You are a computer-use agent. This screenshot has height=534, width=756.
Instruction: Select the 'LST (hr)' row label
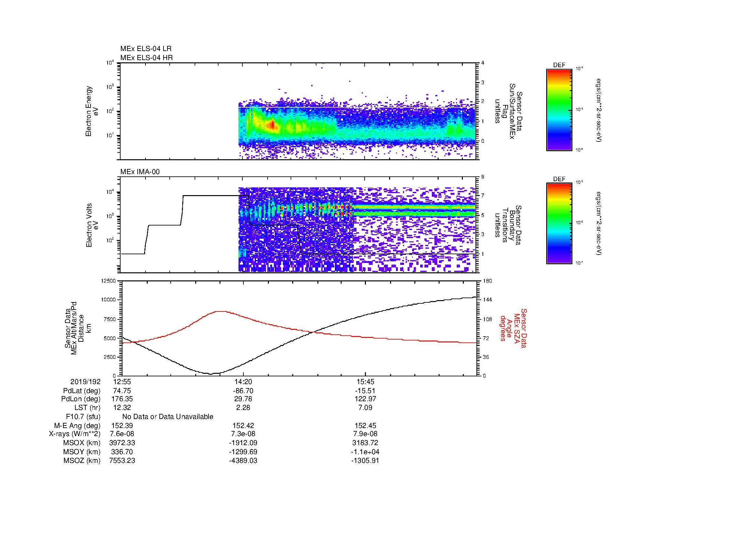(87, 408)
